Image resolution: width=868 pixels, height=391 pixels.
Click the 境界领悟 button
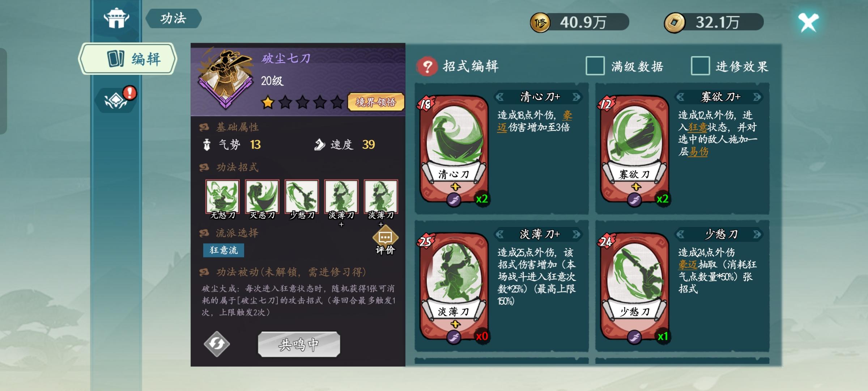[x=375, y=102]
